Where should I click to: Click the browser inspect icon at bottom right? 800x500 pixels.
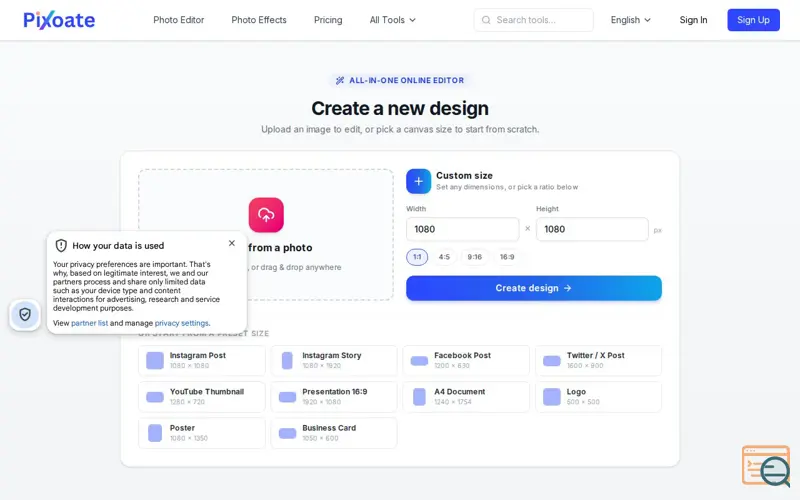[766, 466]
